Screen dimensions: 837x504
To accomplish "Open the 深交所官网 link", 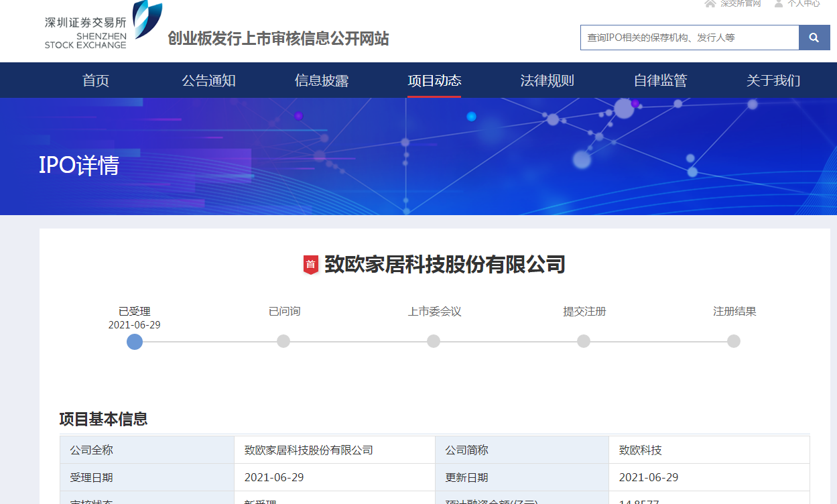I will 741,3.
